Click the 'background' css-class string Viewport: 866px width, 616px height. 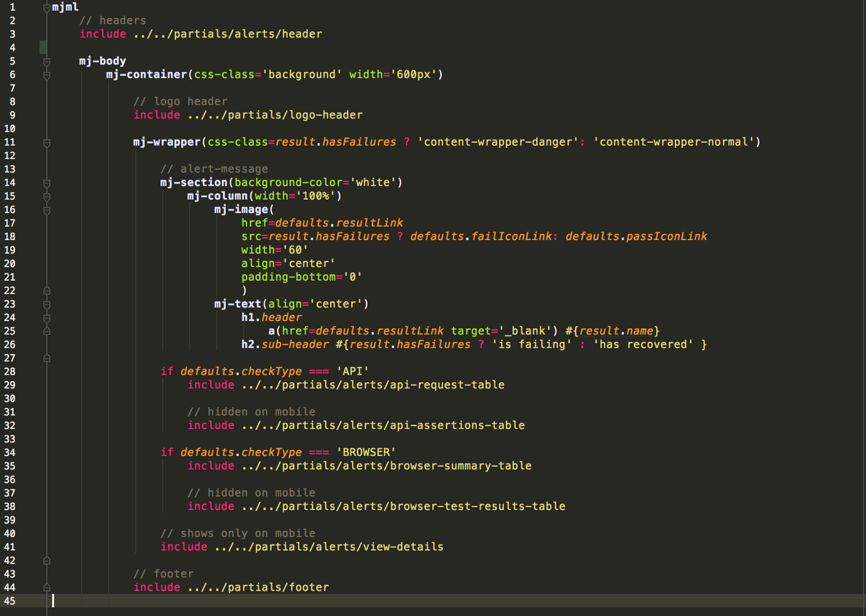click(302, 75)
